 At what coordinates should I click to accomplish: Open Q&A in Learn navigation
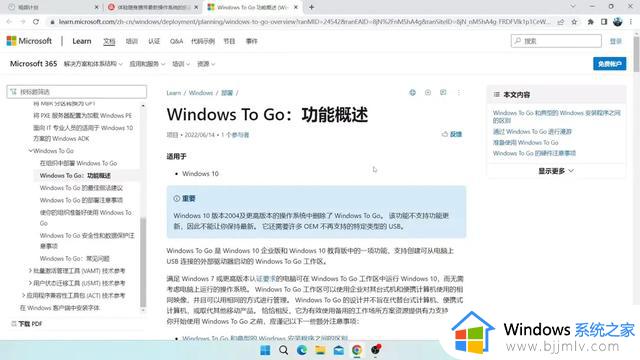pos(176,41)
